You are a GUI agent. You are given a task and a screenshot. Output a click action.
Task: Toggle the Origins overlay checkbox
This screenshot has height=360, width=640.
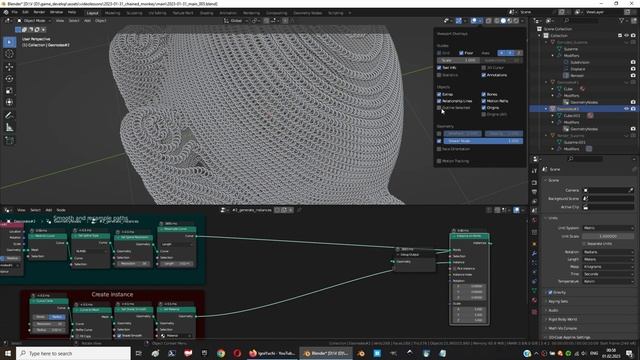484,108
